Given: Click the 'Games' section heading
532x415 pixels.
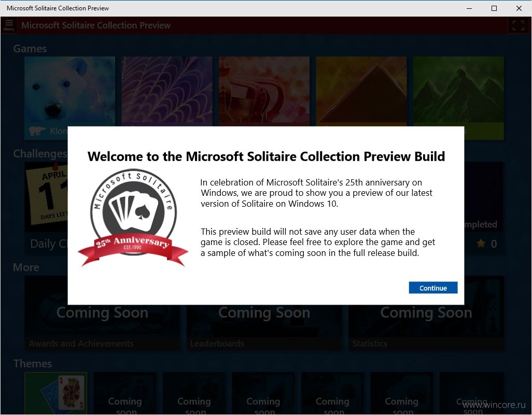Looking at the screenshot, I should (30, 49).
